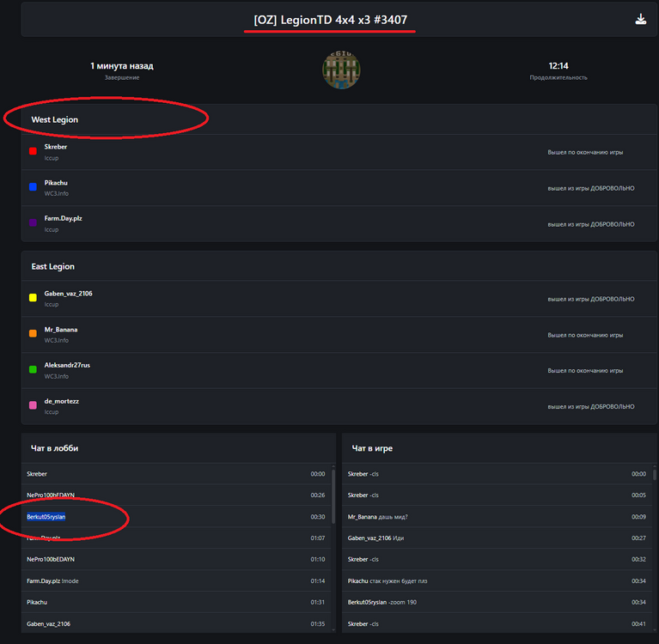Select the de_mortezz player name

62,401
